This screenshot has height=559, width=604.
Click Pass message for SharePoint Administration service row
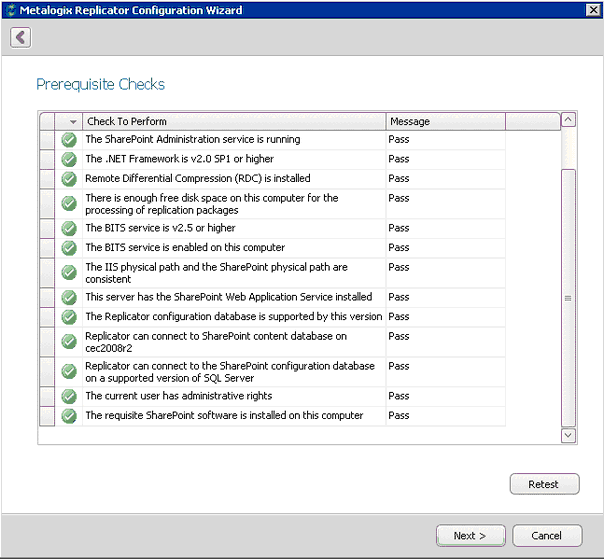tap(399, 139)
